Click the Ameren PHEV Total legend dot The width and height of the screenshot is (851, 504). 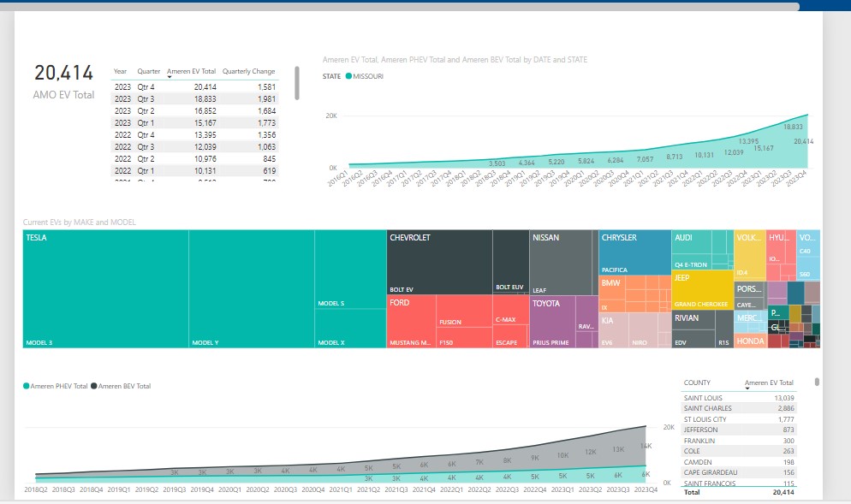coord(27,387)
